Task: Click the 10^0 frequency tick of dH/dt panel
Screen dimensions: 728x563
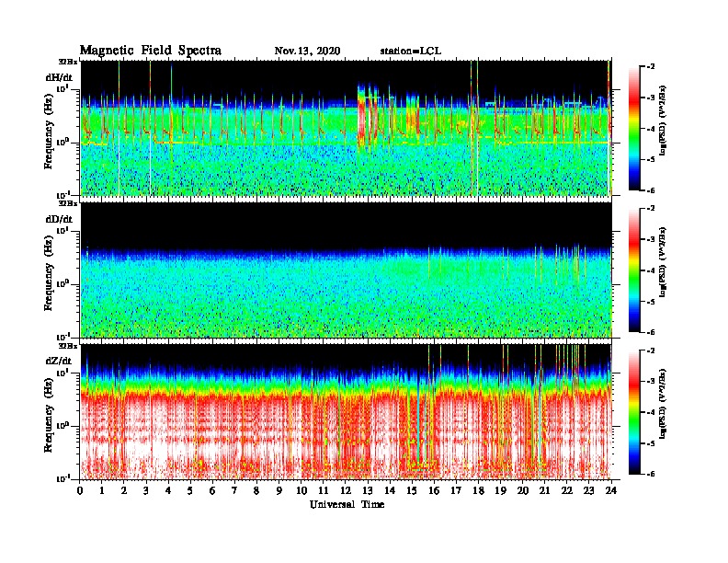Action: pyautogui.click(x=63, y=142)
